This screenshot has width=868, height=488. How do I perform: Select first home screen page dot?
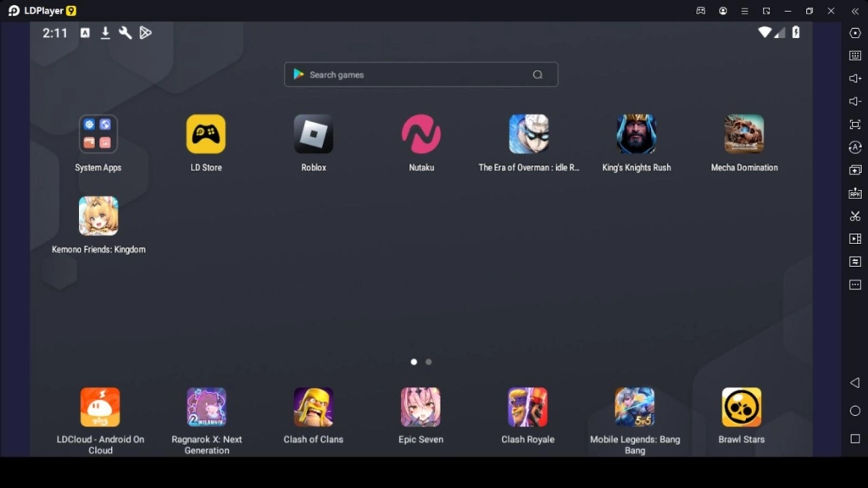pos(414,362)
